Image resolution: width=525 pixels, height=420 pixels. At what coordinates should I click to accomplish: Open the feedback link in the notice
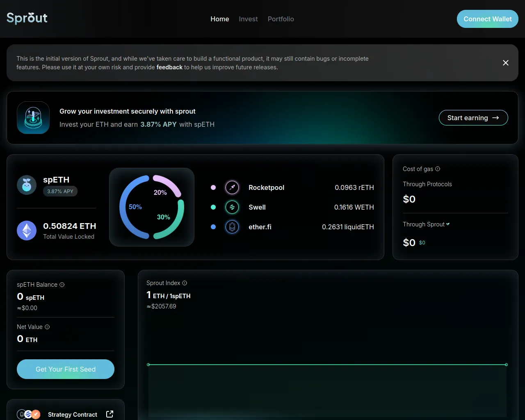[169, 67]
